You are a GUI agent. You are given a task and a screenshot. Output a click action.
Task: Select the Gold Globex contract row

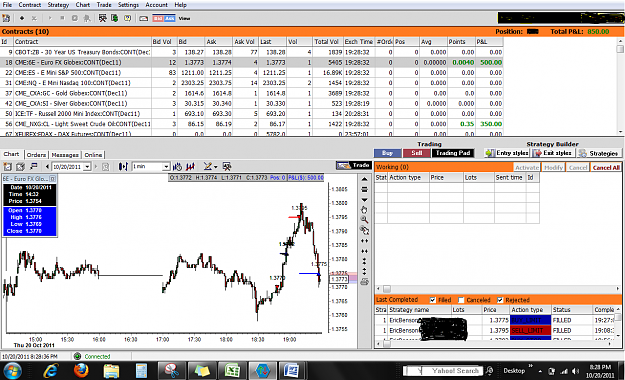(252, 93)
